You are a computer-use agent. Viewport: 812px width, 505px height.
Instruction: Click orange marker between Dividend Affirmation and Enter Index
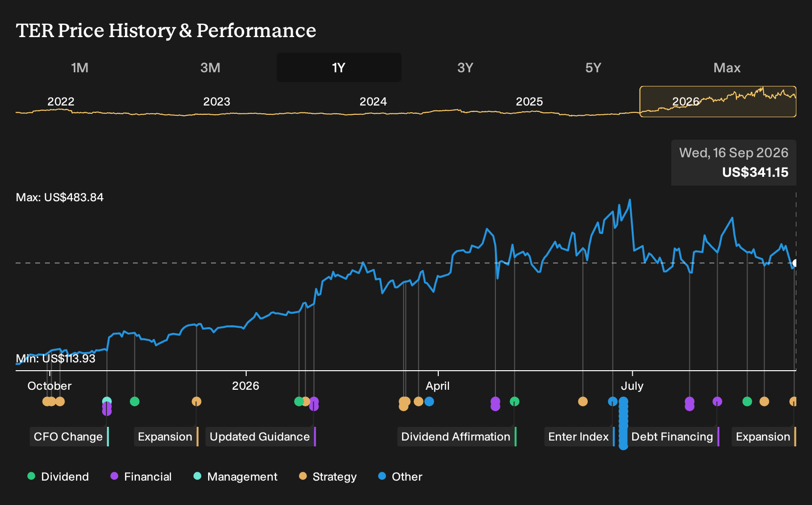point(583,401)
